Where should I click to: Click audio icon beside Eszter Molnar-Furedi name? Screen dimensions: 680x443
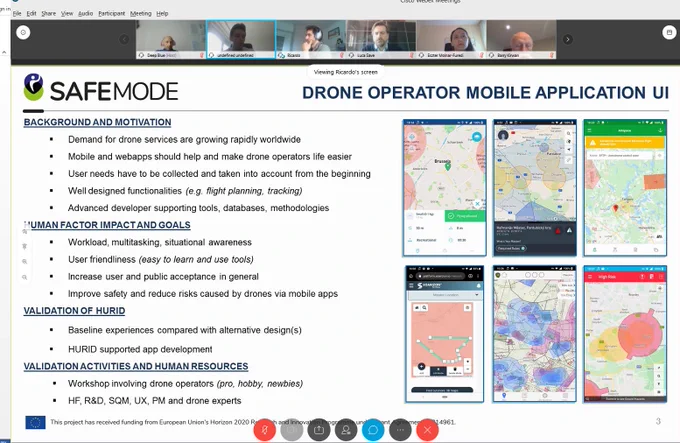pyautogui.click(x=421, y=55)
